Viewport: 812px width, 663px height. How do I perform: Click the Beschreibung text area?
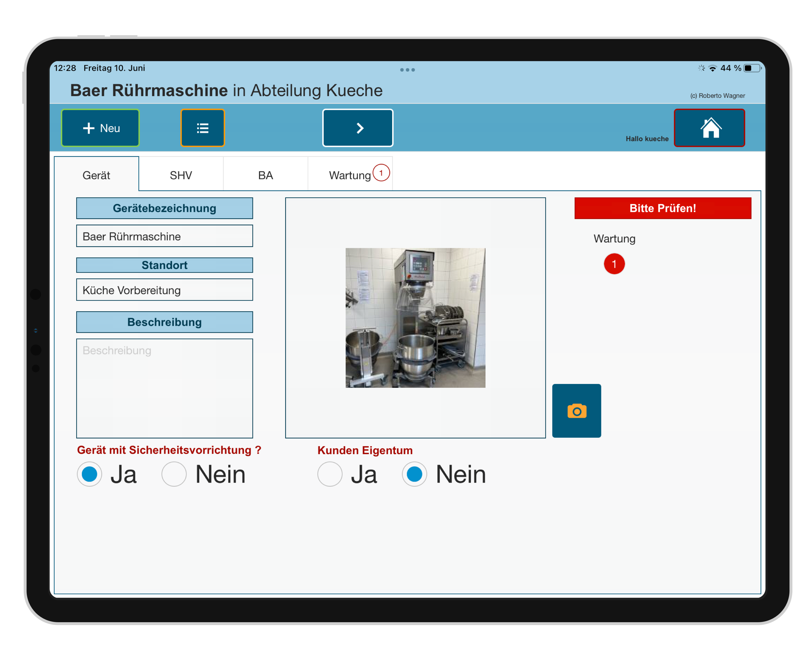pos(164,388)
